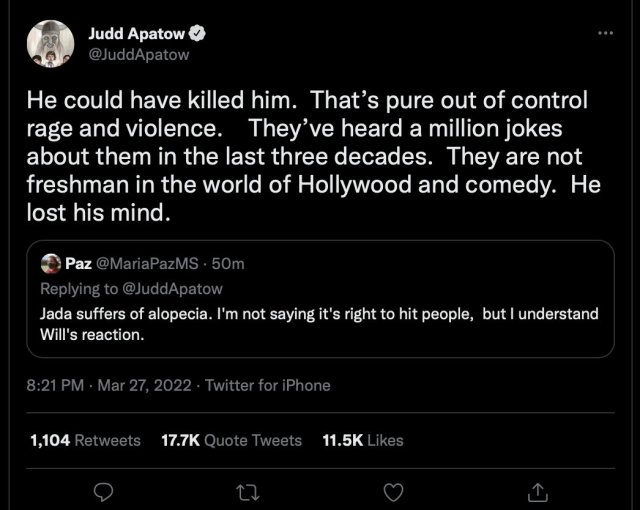Screen dimensions: 640x510
Task: Open Judd Apatow's profile picture
Action: [x=50, y=46]
